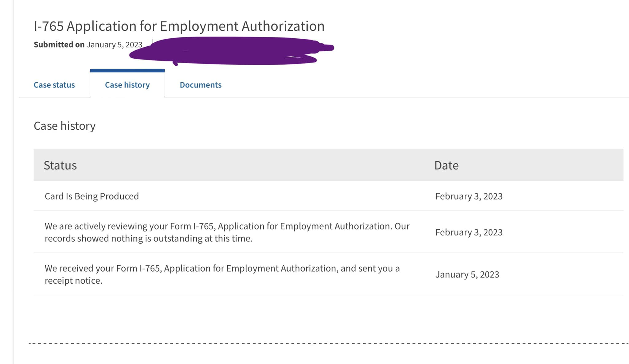Click the Case history section heading
Viewport: 629px width, 364px height.
tap(64, 126)
